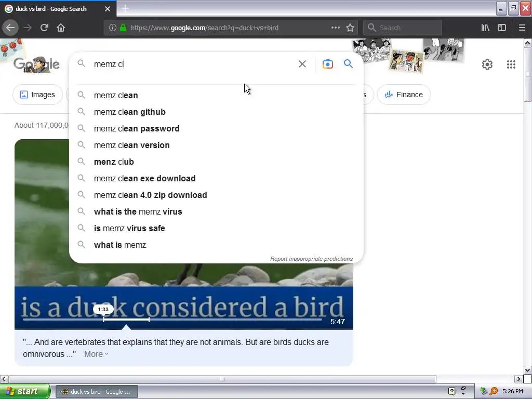Close the duck vs bird tab
The width and height of the screenshot is (532, 399).
point(107,9)
